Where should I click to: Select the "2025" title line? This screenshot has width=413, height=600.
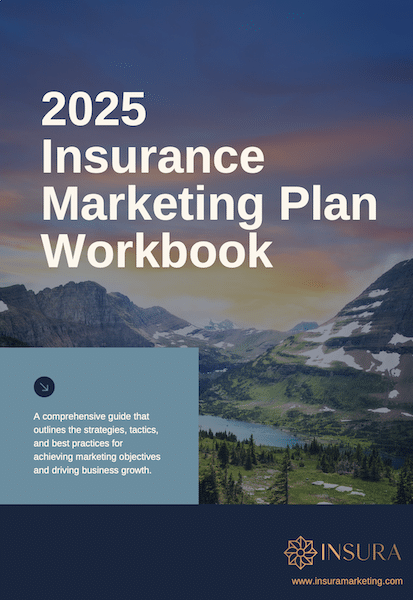(x=94, y=109)
